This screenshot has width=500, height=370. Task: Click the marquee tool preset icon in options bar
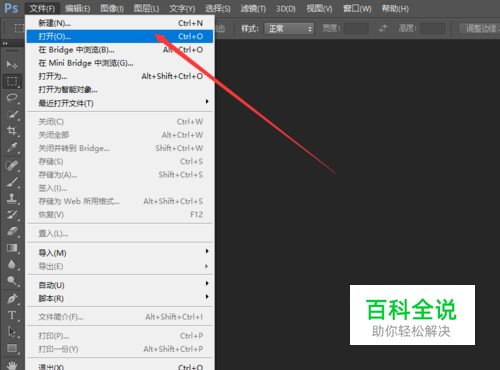[19, 29]
